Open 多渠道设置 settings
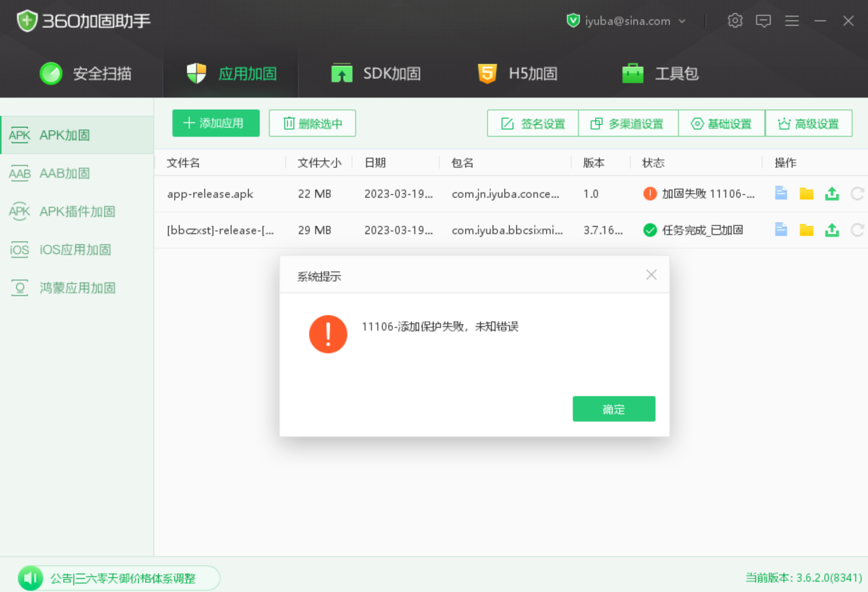This screenshot has height=592, width=868. click(x=628, y=124)
